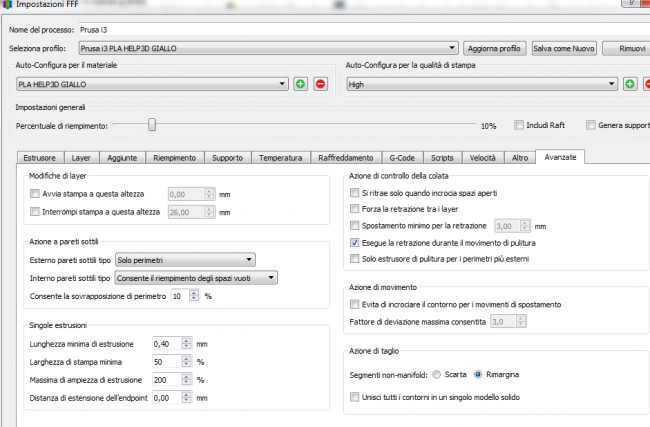
Task: Open the Seleziona profilo dropdown
Action: [268, 47]
